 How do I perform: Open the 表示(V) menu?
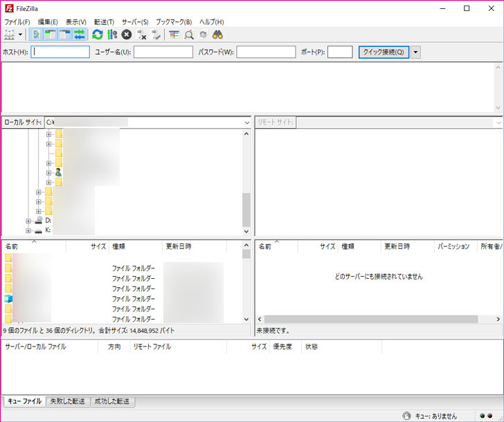[x=76, y=22]
